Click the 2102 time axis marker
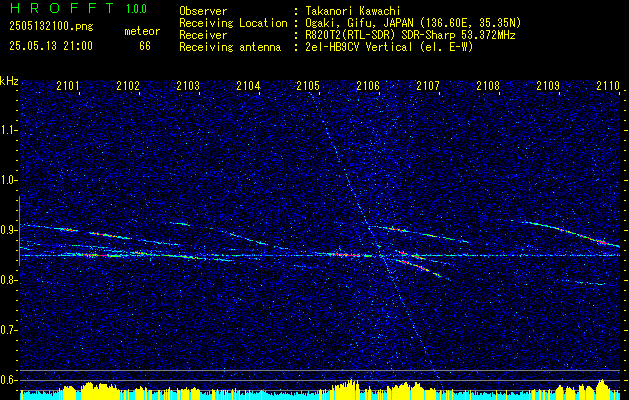This screenshot has width=629, height=400. point(128,85)
